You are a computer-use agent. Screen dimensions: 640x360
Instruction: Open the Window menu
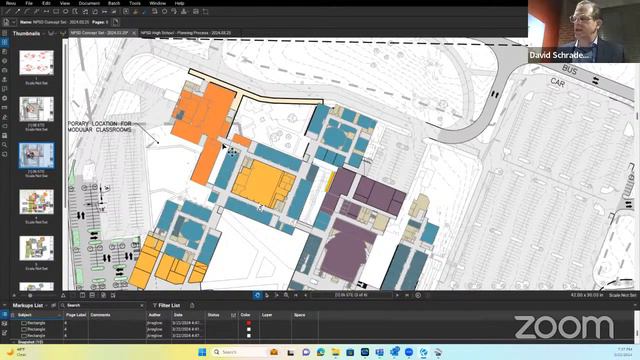tap(158, 3)
